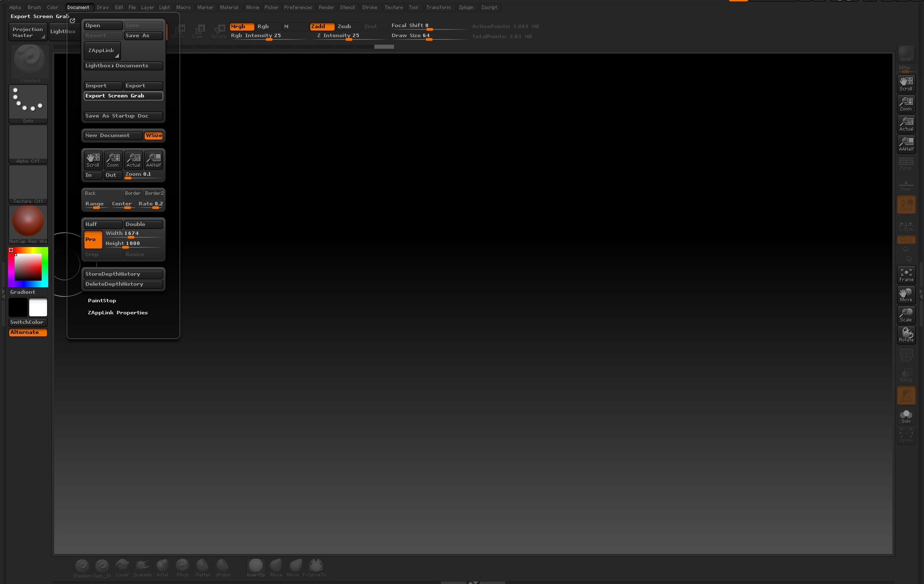
Task: Click the AAHalf icon on the right shelf
Action: click(906, 144)
